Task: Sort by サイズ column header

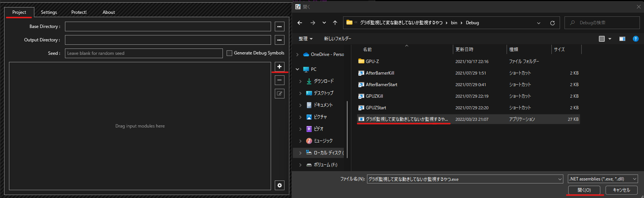Action: coord(566,50)
